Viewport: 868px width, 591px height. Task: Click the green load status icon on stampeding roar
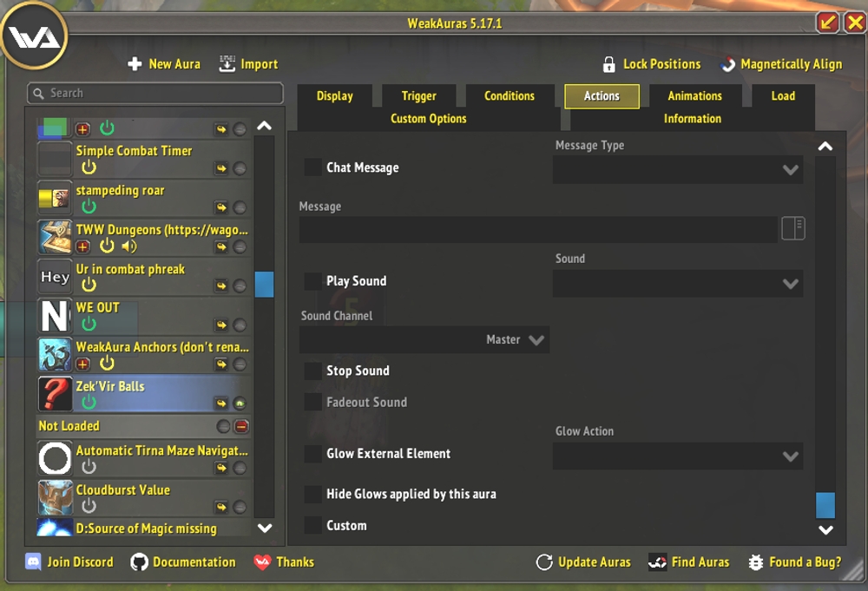(x=89, y=207)
